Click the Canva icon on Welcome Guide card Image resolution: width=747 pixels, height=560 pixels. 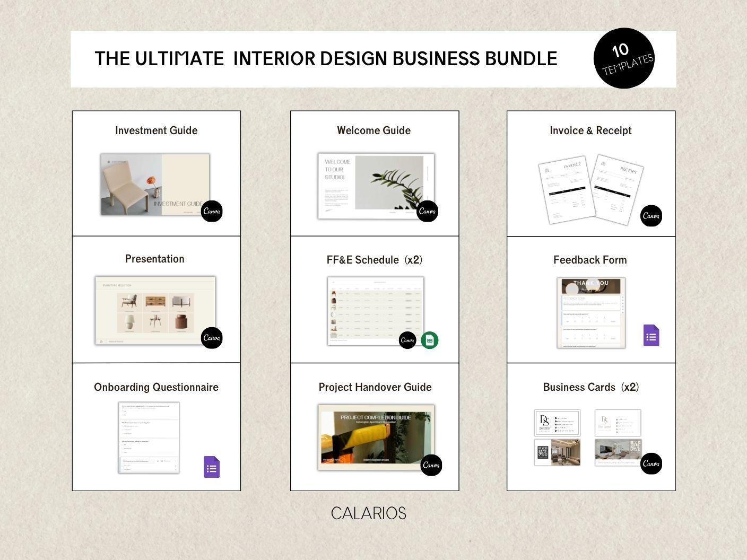(x=427, y=211)
